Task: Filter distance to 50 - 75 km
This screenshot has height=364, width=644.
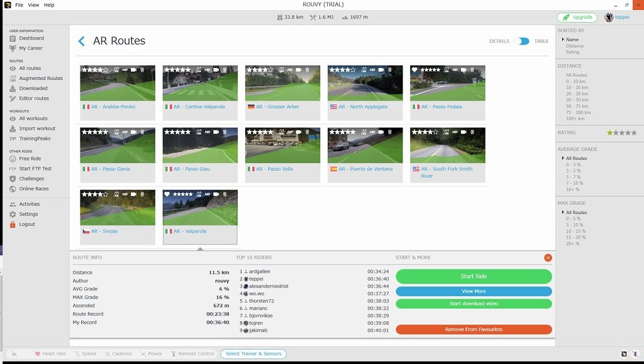Action: click(577, 106)
